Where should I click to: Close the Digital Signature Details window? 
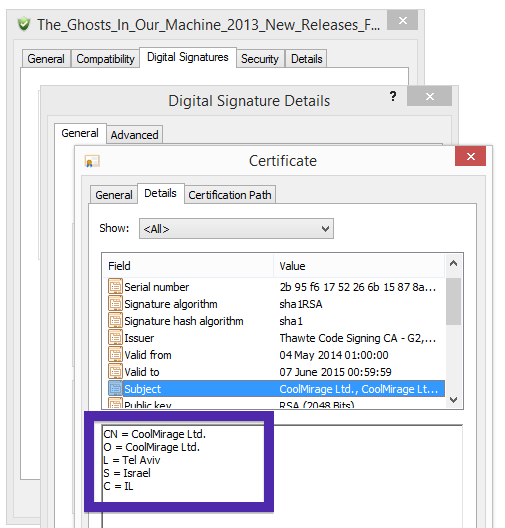click(429, 96)
